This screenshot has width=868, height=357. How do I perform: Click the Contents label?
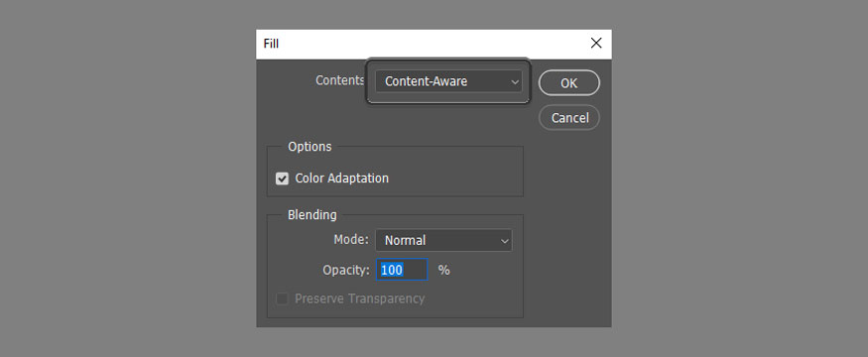(x=339, y=80)
